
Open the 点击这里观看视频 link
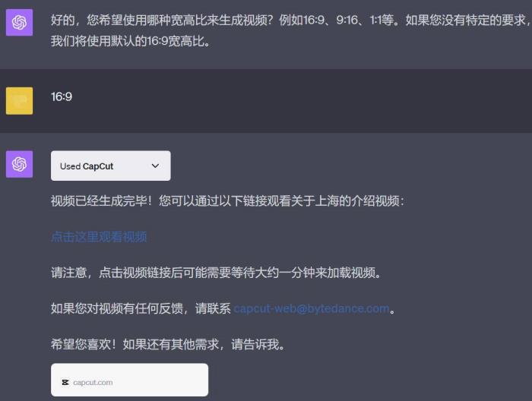point(99,237)
